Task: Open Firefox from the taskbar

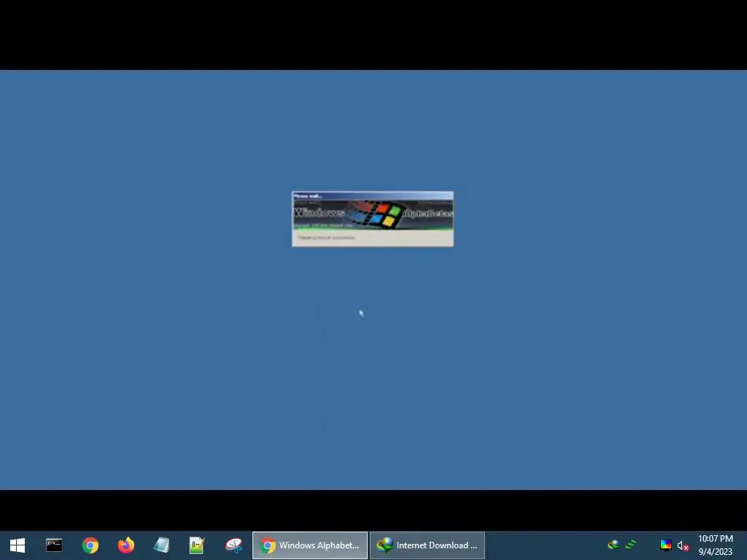Action: pyautogui.click(x=125, y=545)
